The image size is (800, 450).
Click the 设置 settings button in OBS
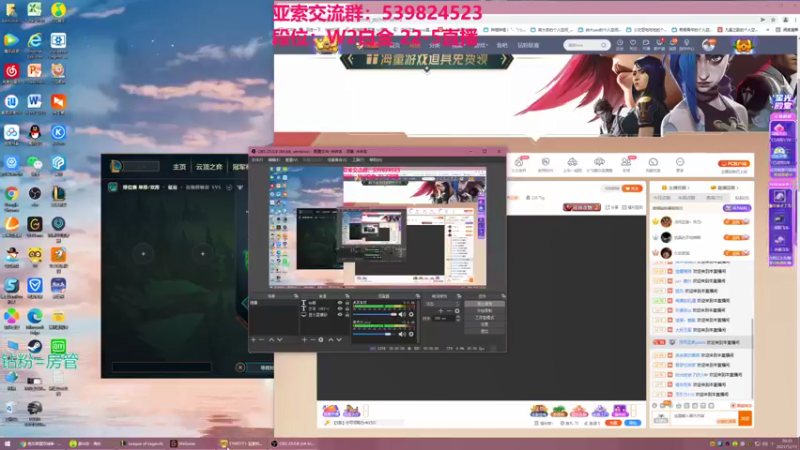pyautogui.click(x=484, y=324)
